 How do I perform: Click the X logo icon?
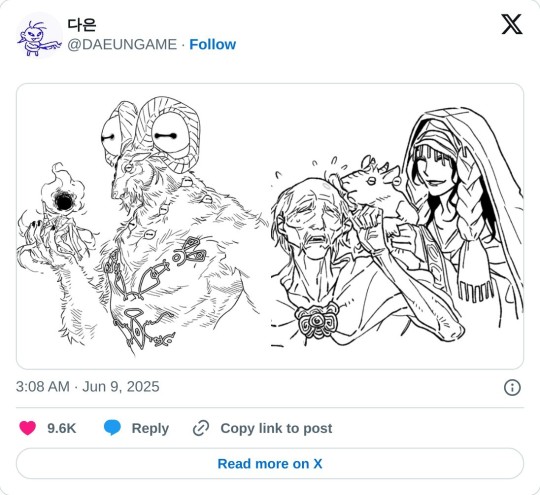512,24
